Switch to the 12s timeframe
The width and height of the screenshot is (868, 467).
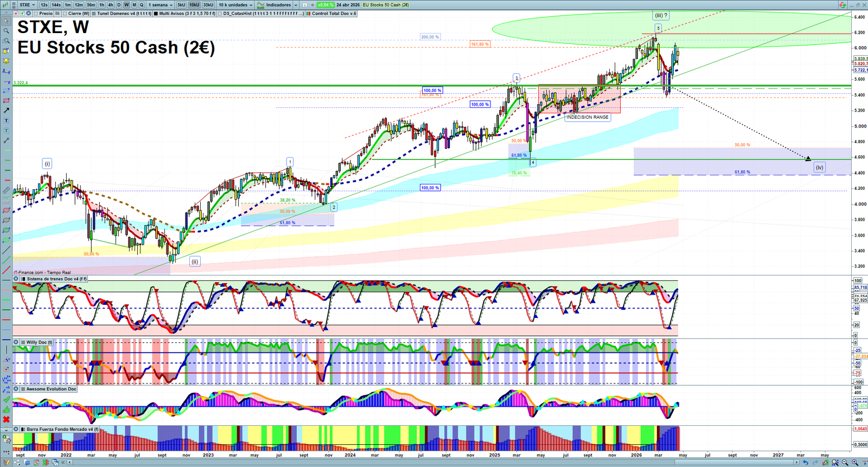[x=44, y=5]
